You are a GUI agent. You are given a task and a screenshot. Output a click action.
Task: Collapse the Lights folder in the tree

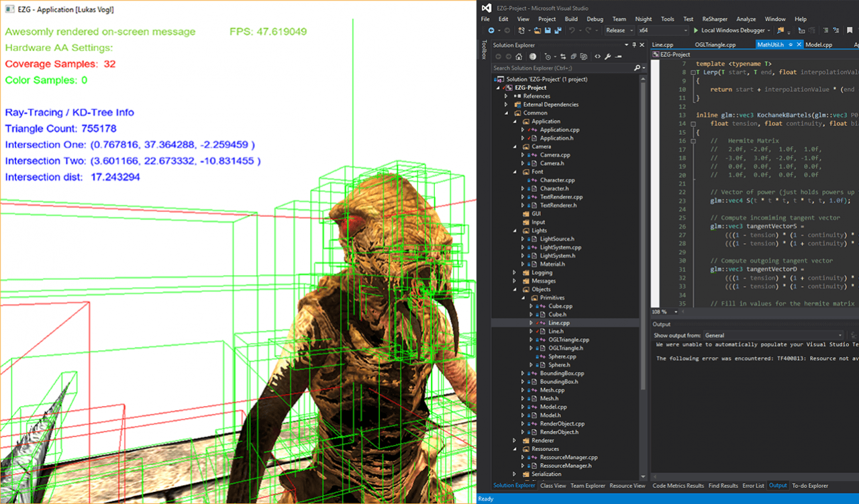515,230
